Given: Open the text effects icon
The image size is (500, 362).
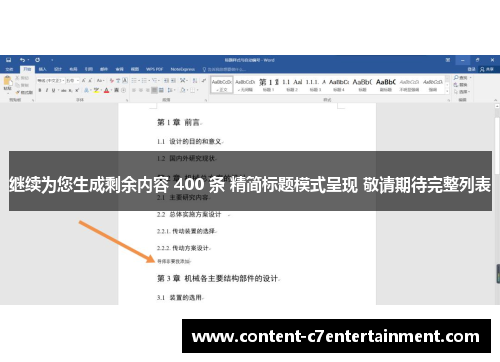Looking at the screenshot, I should coord(86,90).
